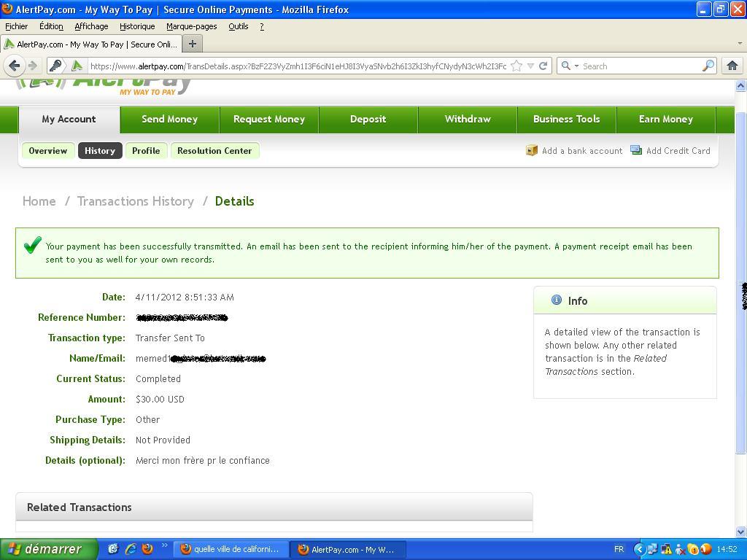The image size is (747, 560).
Task: Launch Firefox from quick launch
Action: [147, 549]
